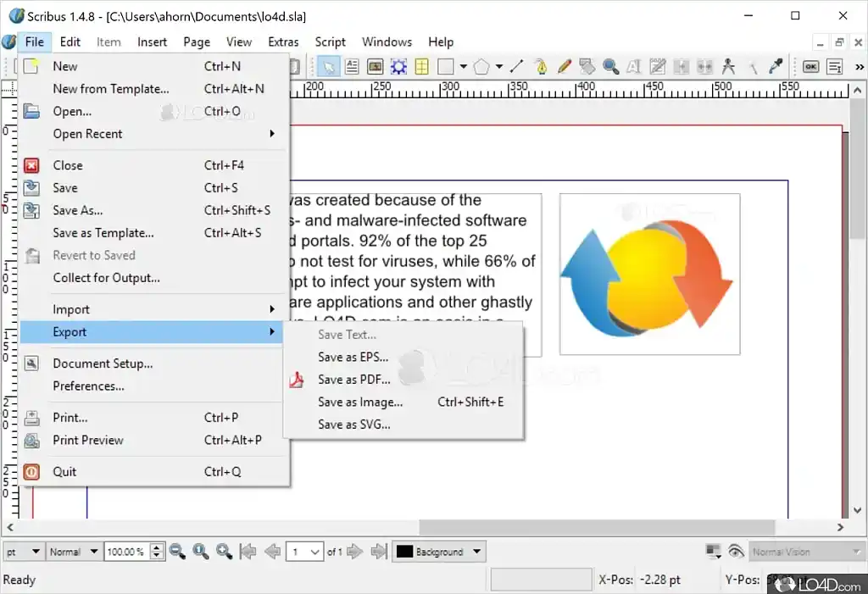Expand the shape tool dropdown arrow

pos(464,67)
